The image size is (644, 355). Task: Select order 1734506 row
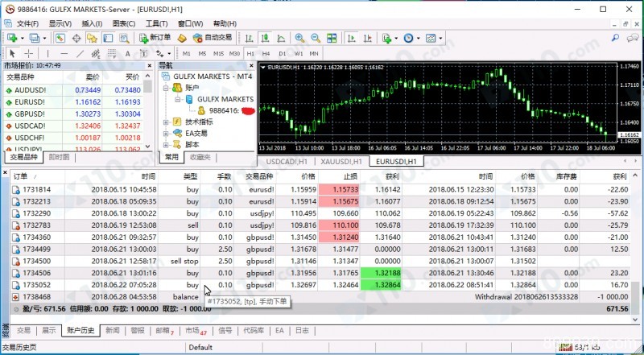point(320,273)
